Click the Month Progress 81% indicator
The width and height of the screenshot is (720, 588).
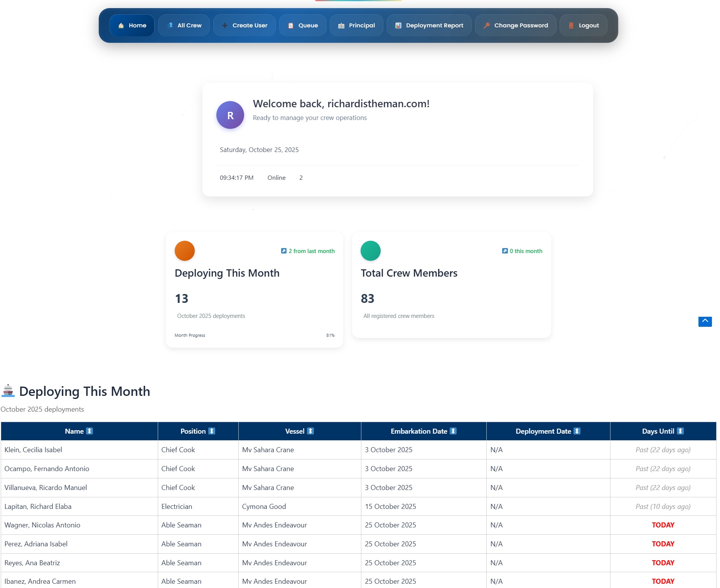[330, 335]
